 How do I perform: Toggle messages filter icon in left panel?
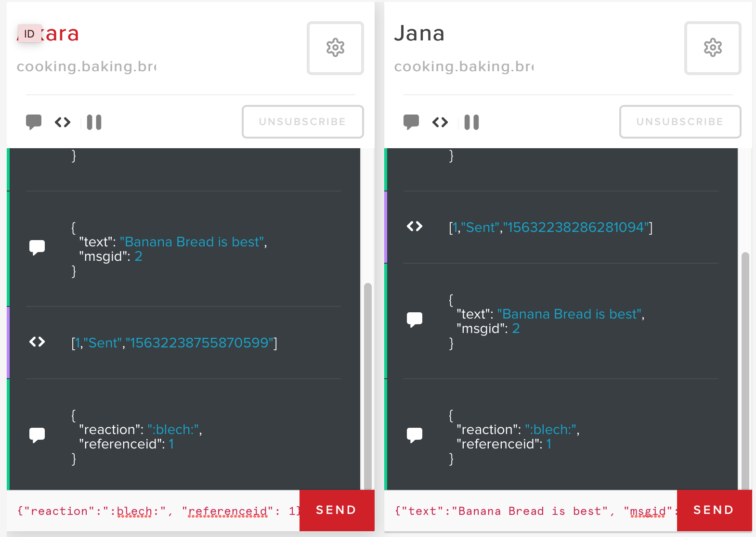point(34,122)
